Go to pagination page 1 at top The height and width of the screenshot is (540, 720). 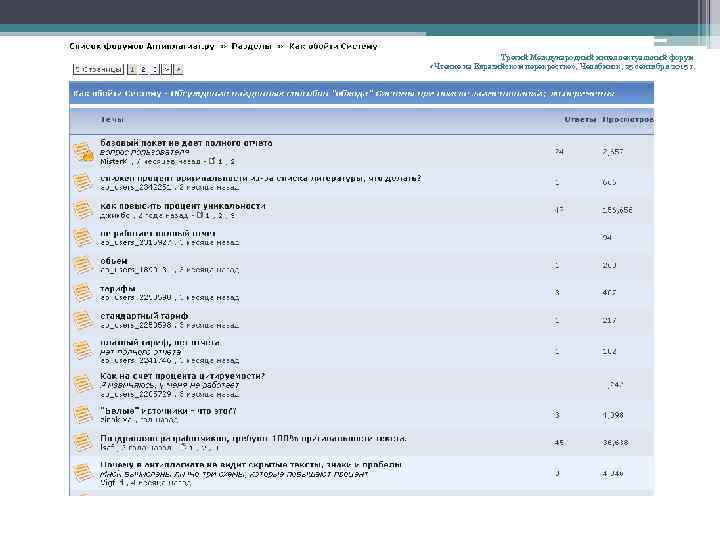(132, 69)
